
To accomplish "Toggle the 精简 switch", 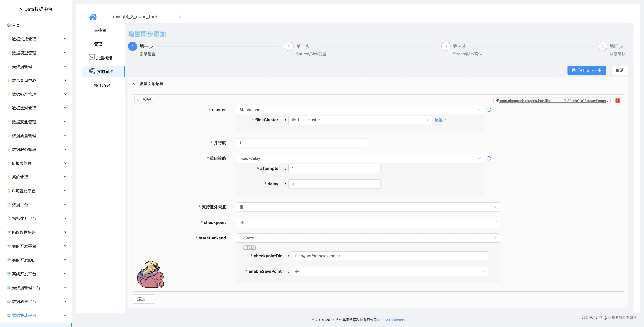I will pyautogui.click(x=249, y=248).
